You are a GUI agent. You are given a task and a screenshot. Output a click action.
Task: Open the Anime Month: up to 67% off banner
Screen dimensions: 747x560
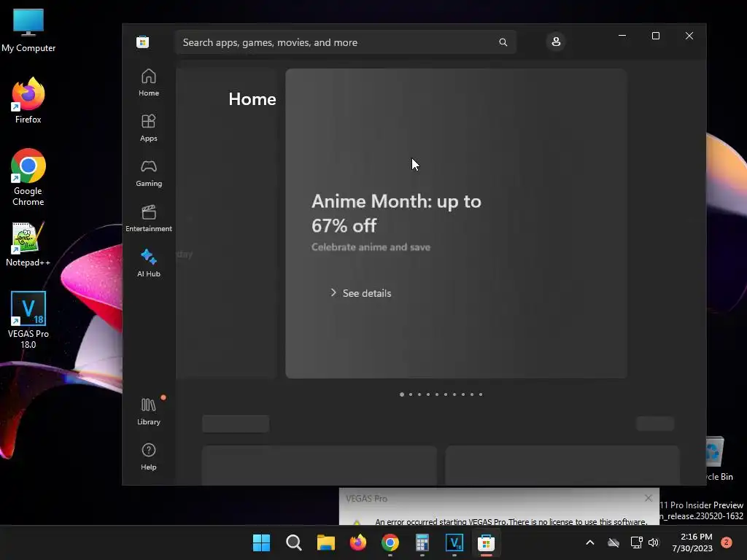456,223
